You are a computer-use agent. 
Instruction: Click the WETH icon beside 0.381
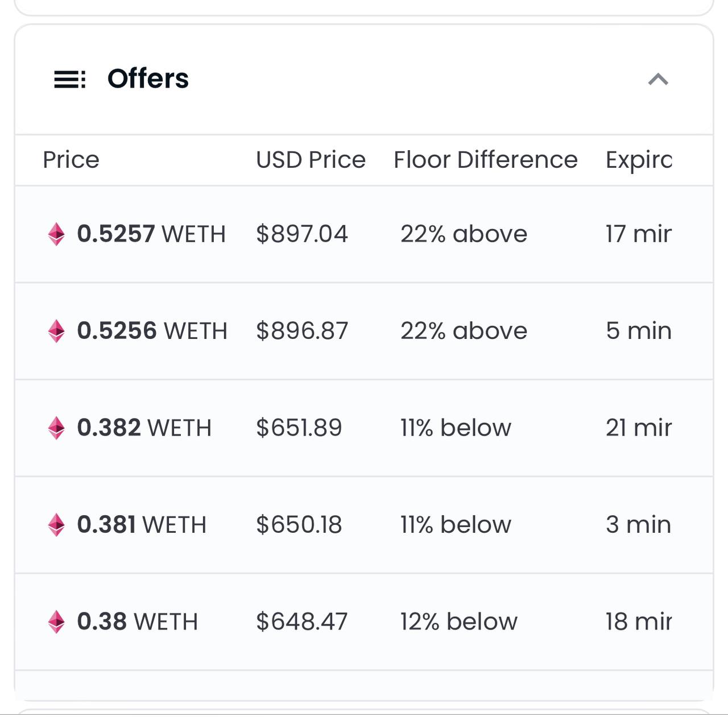coord(56,525)
